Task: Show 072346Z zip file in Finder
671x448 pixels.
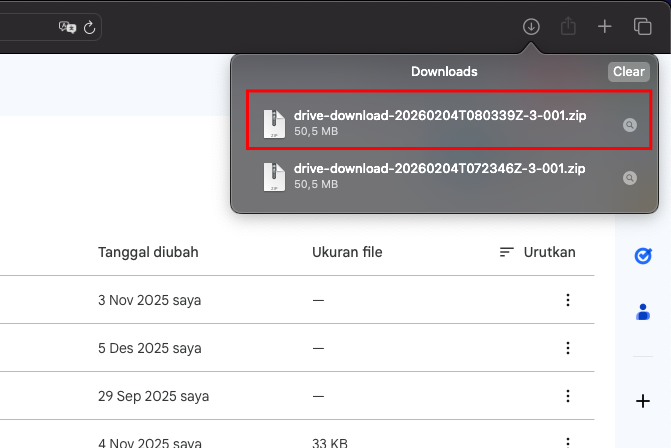Action: click(x=629, y=178)
